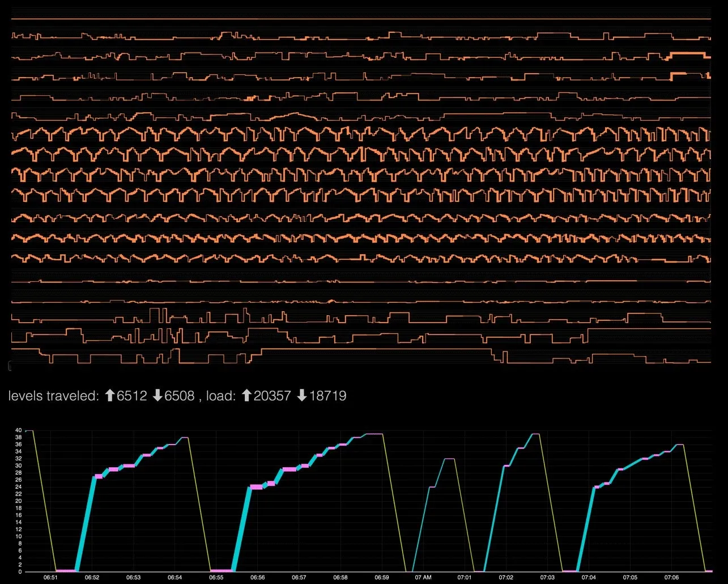Click the down arrow before 6508
This screenshot has height=584, width=728.
tap(158, 396)
